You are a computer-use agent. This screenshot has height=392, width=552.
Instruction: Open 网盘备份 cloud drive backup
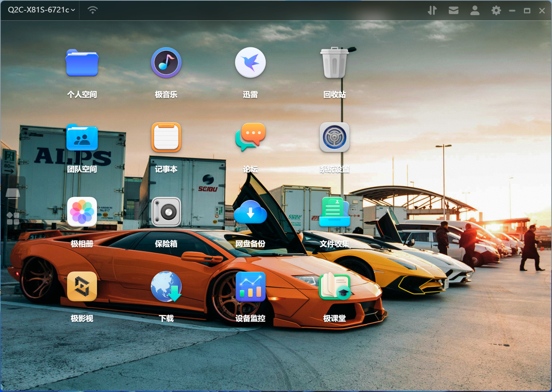pyautogui.click(x=250, y=212)
